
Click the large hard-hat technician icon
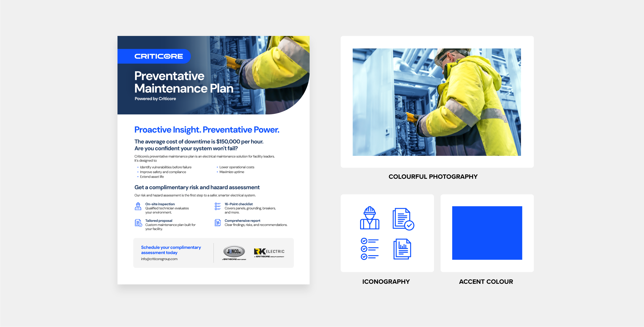tap(369, 218)
